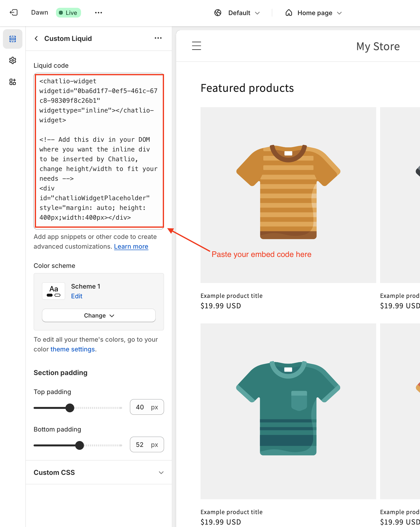Click the exit editor icon
Screen dimensions: 420x527
pos(13,12)
